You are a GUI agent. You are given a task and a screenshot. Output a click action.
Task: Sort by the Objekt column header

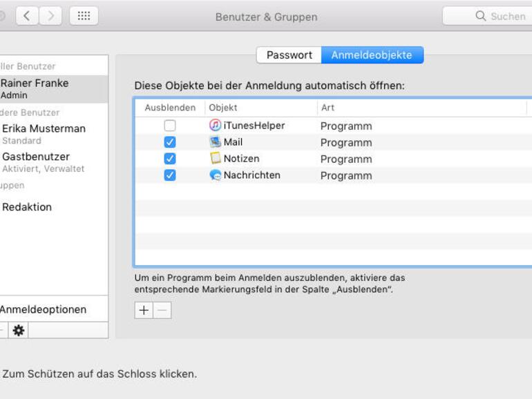(x=261, y=108)
